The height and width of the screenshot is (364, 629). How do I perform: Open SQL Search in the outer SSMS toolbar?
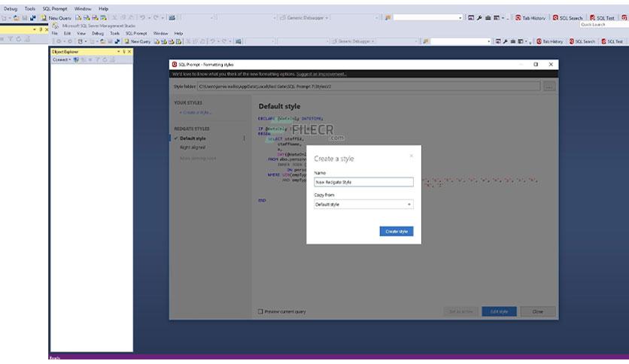567,18
